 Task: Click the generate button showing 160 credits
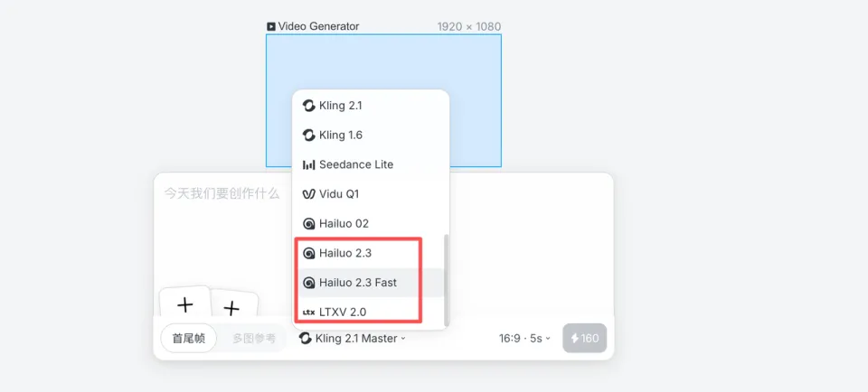point(585,338)
